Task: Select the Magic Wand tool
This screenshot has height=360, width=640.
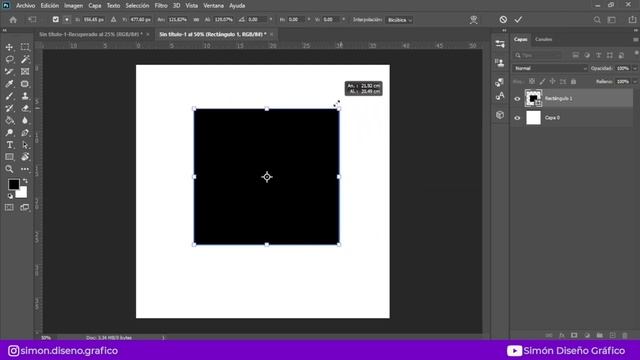Action: tap(25, 60)
